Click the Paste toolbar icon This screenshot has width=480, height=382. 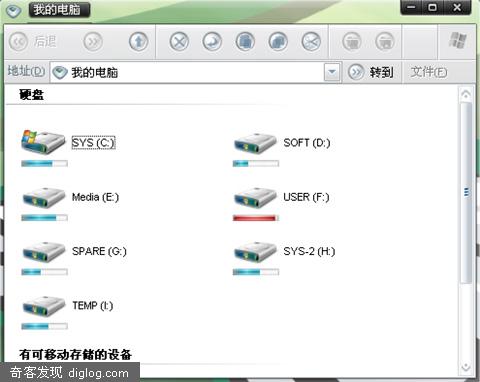click(245, 42)
